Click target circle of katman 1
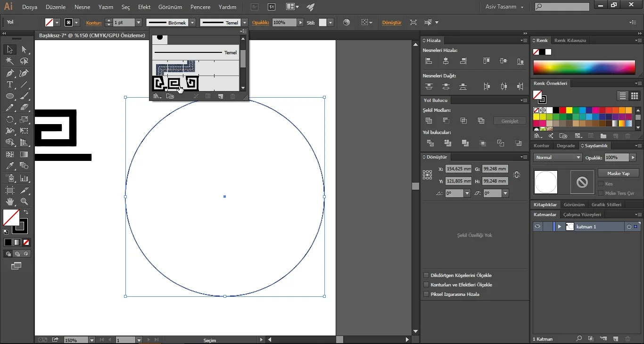The image size is (644, 344). (628, 227)
